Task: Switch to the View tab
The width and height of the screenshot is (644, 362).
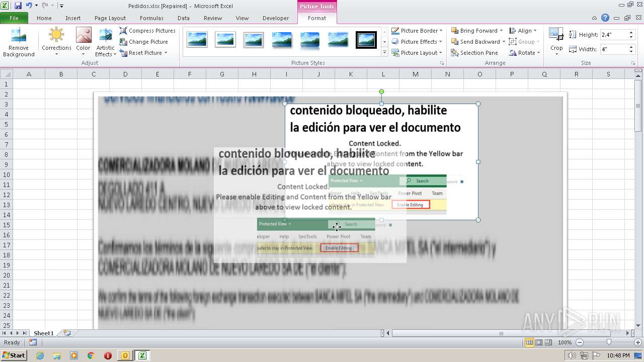Action: [242, 18]
